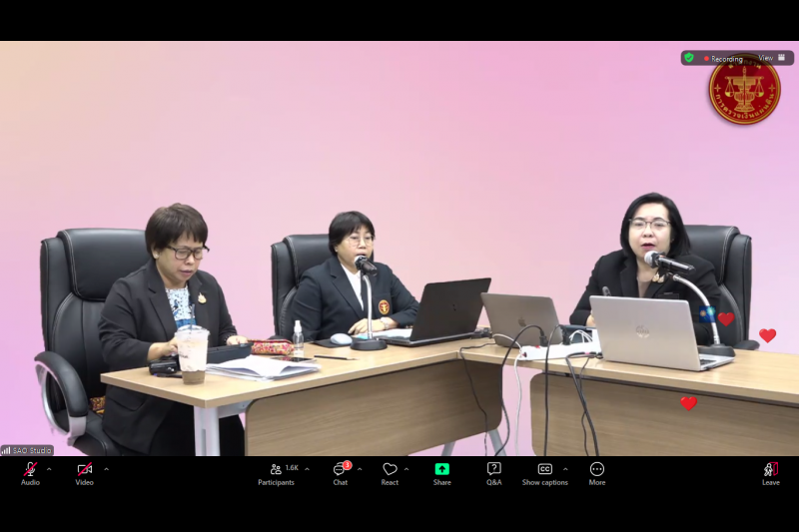The height and width of the screenshot is (532, 799).
Task: Start camera with the Video button
Action: pyautogui.click(x=84, y=470)
